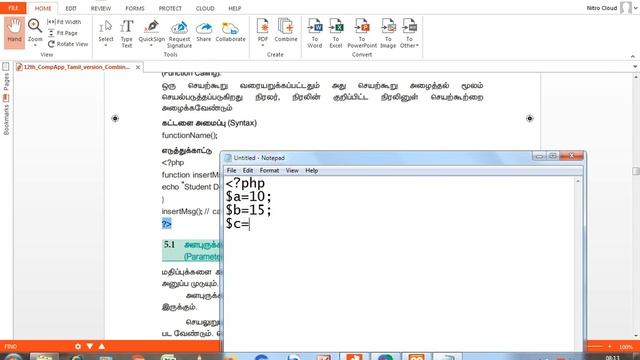
Task: Open the FILE tab
Action: point(13,8)
